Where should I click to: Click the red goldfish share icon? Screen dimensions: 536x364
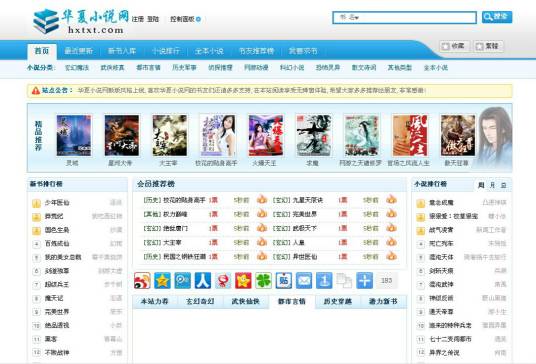click(x=223, y=281)
